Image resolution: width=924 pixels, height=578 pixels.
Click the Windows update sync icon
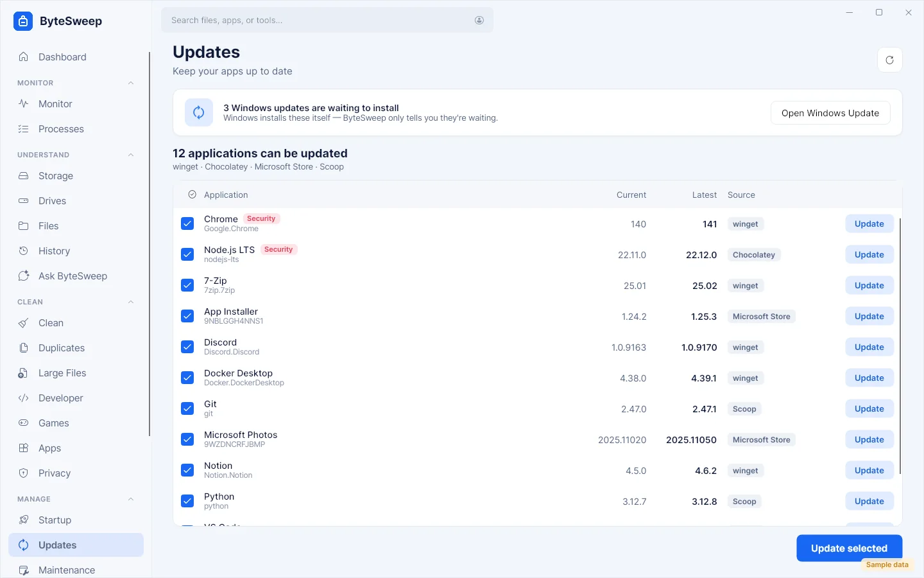coord(199,112)
